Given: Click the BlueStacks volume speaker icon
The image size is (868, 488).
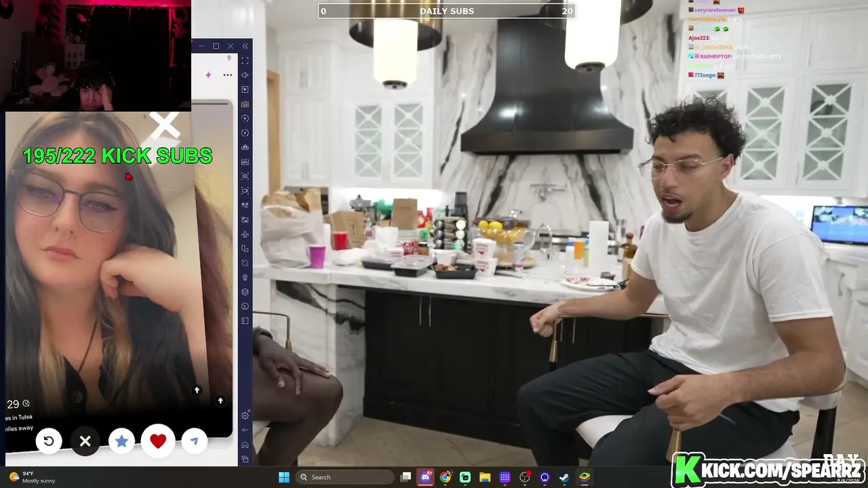Looking at the screenshot, I should [245, 75].
